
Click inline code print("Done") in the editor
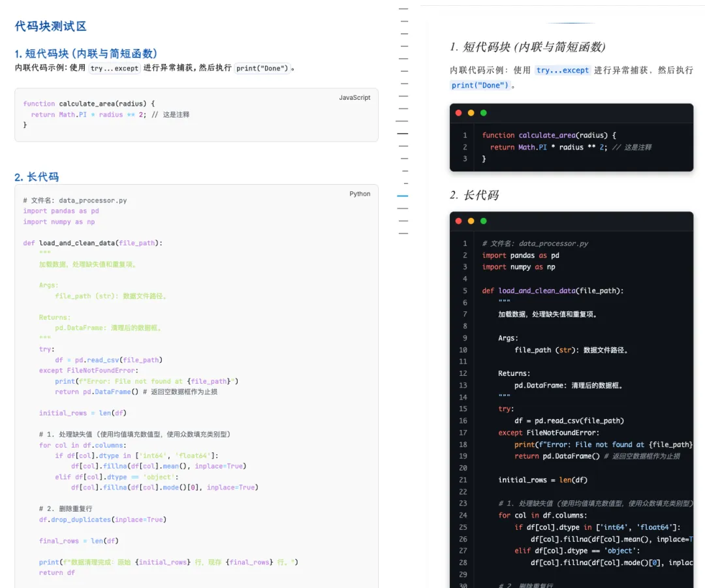pyautogui.click(x=262, y=69)
